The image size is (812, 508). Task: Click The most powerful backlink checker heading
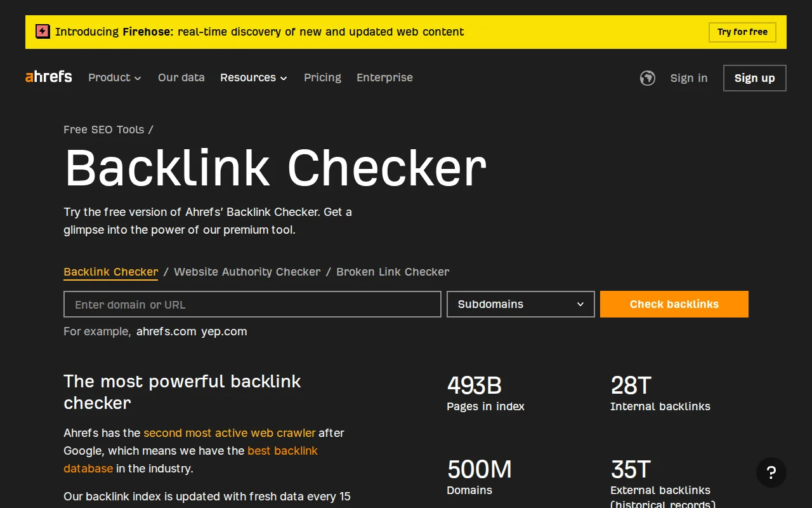(x=183, y=392)
